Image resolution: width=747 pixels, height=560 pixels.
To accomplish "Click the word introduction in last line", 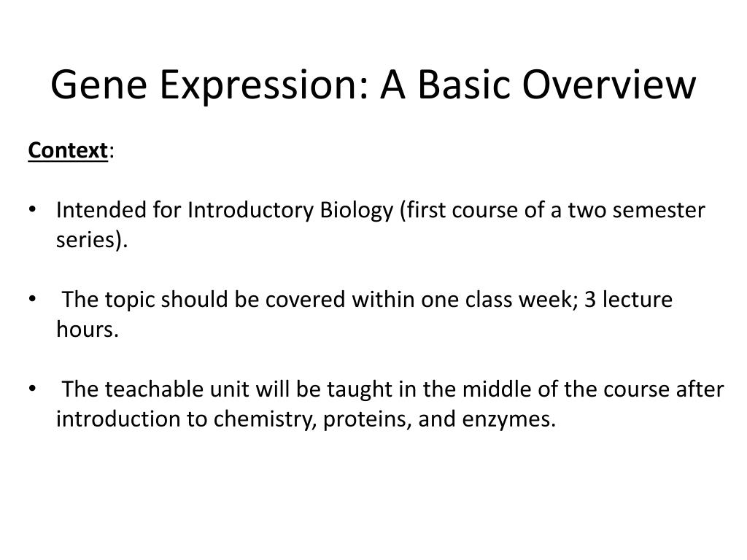I will coord(117,419).
